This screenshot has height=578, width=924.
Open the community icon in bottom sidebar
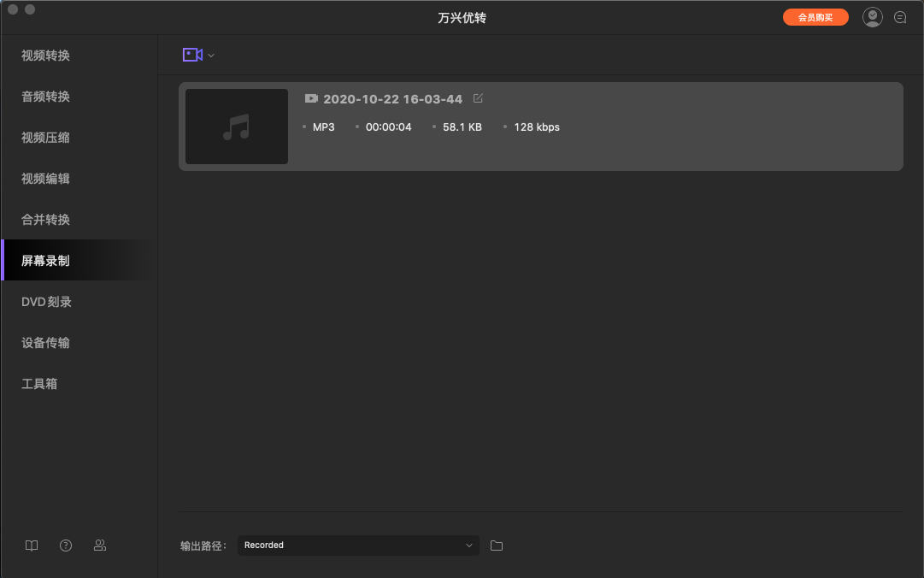point(99,545)
